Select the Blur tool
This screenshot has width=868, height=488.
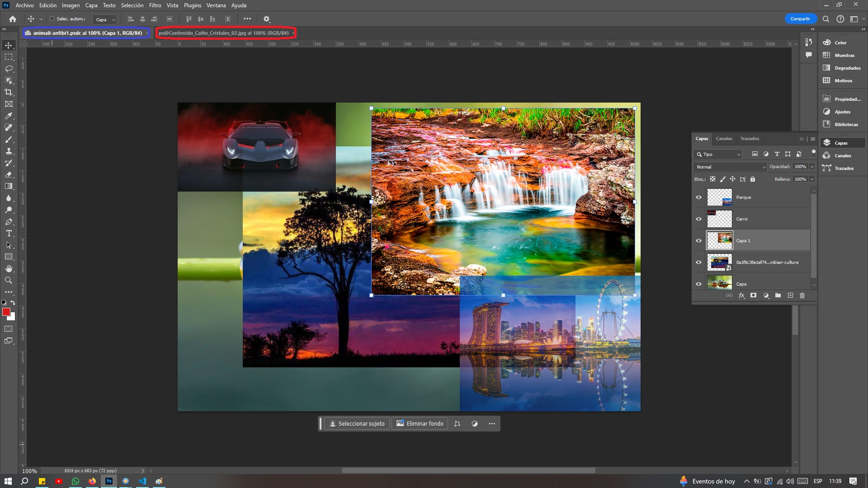click(9, 198)
